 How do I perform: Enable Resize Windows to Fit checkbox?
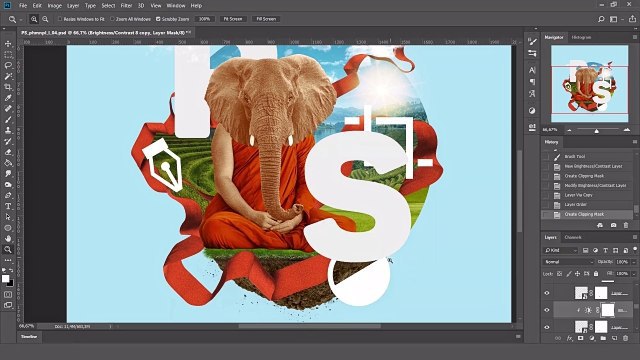coord(60,19)
